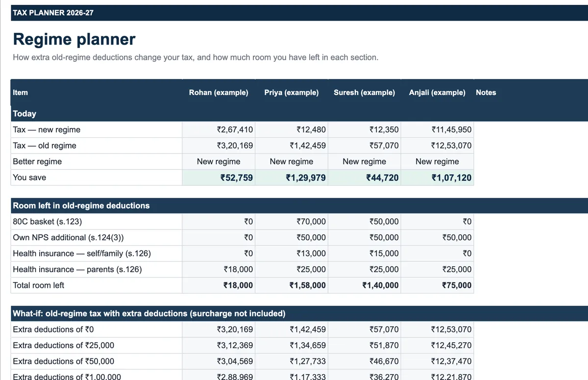Select the 'Extra deductions of ₹25,000' row label

click(63, 345)
